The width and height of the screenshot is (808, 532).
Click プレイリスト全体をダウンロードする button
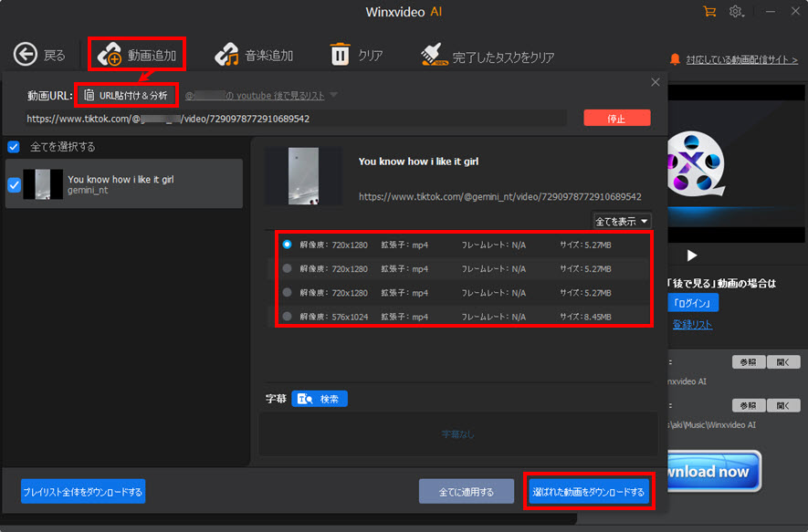83,491
